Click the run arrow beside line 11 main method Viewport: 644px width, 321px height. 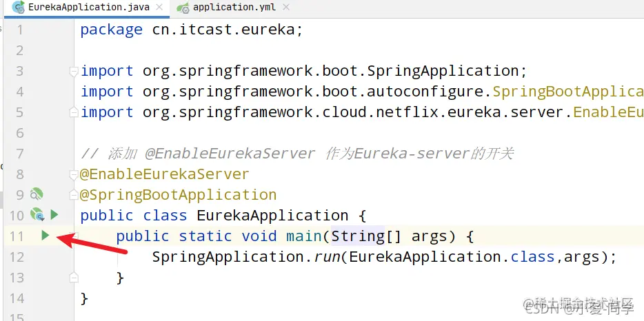tap(46, 235)
